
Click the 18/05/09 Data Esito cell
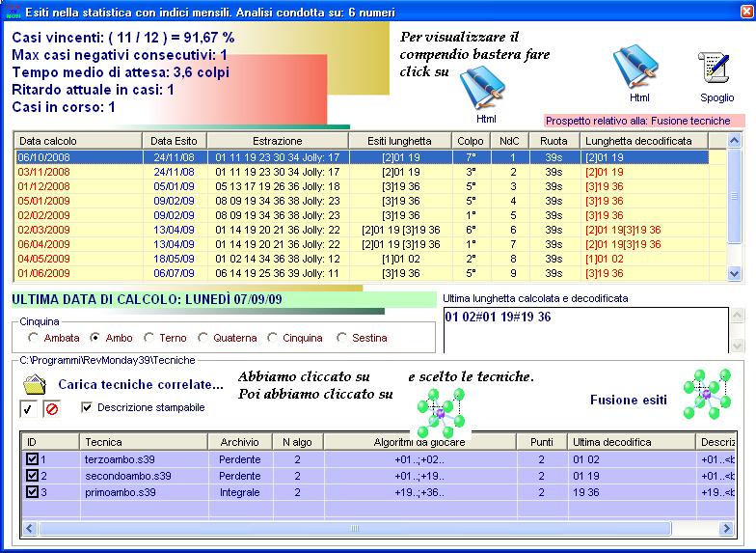(174, 259)
